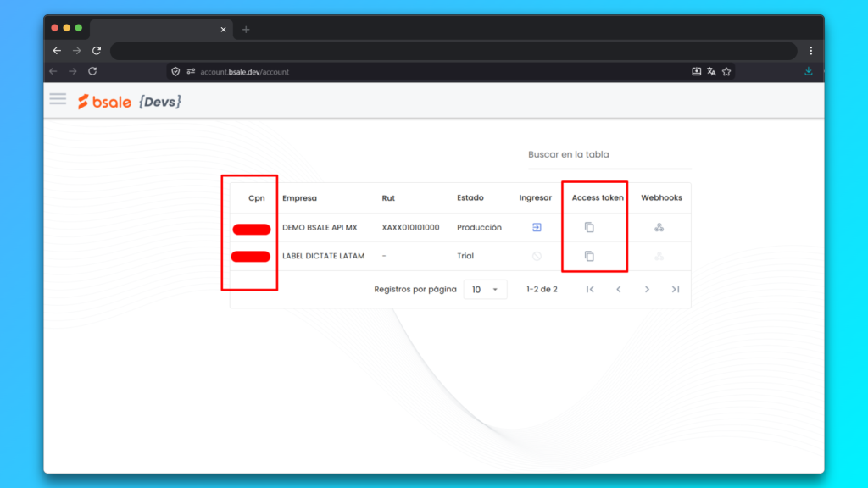This screenshot has height=488, width=868.
Task: Sort table by Estado column header
Action: 470,197
